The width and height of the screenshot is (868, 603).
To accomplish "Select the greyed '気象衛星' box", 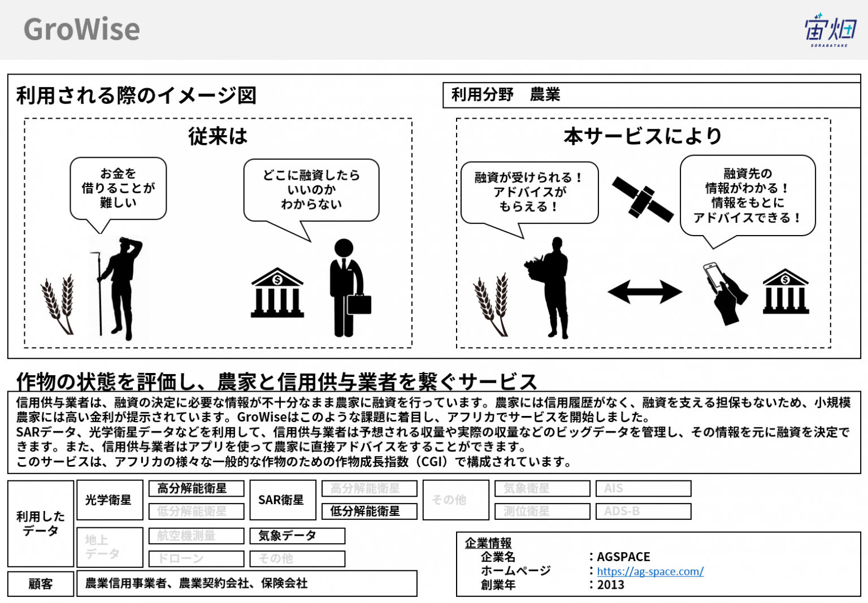I will (x=542, y=488).
